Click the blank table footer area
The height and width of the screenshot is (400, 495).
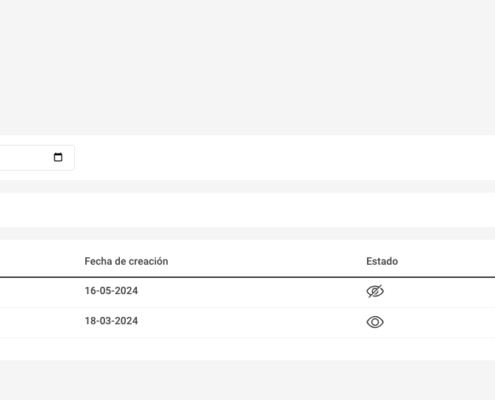coord(247,349)
